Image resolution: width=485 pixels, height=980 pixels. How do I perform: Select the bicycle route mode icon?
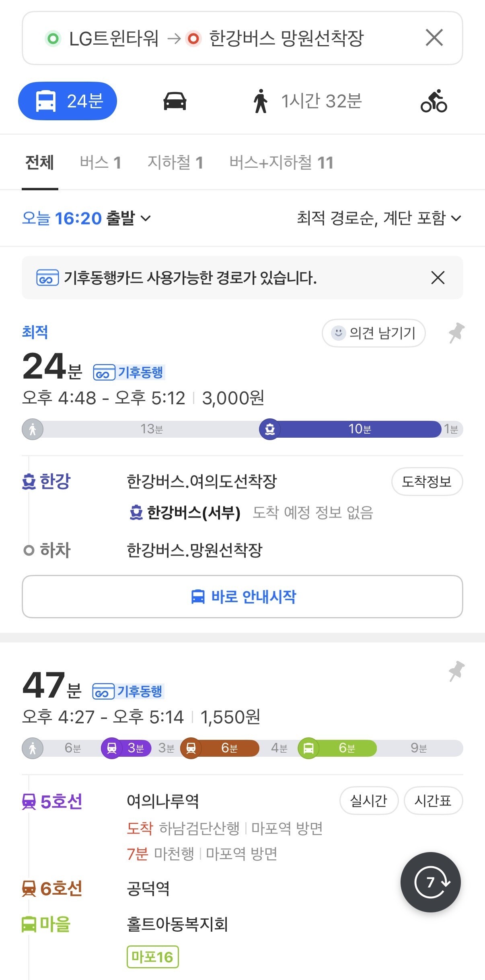(434, 101)
